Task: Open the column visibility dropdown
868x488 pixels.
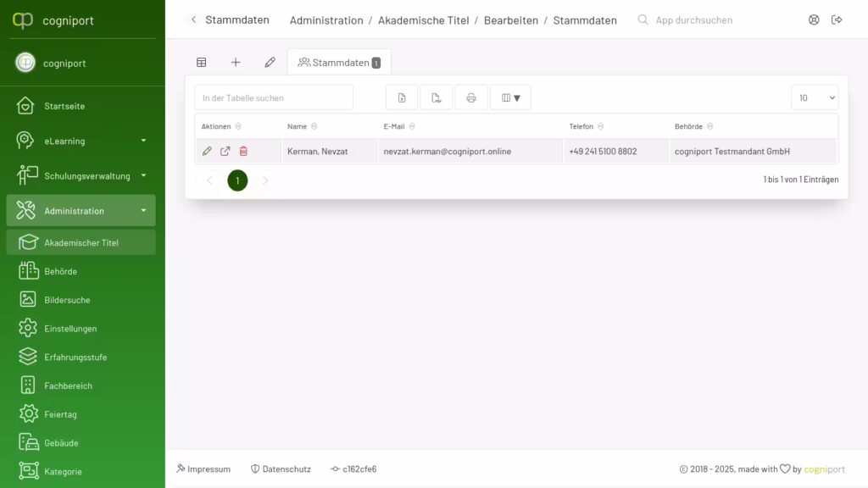Action: [510, 97]
